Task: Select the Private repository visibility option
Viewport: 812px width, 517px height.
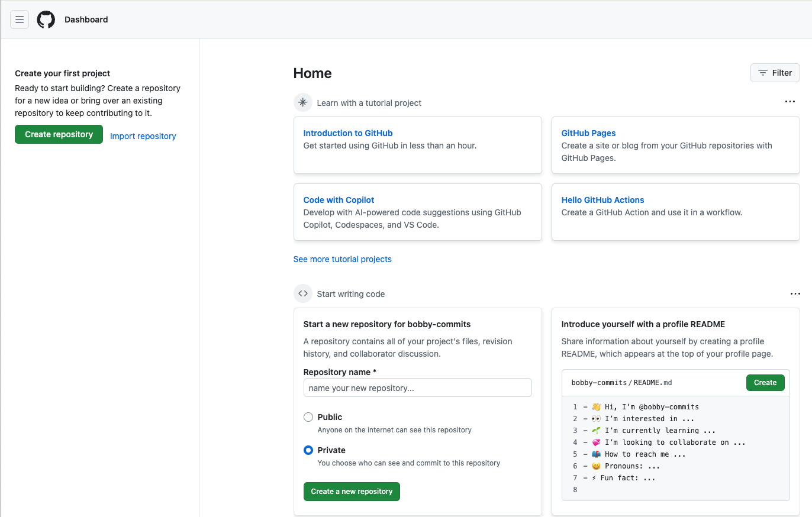Action: 308,450
